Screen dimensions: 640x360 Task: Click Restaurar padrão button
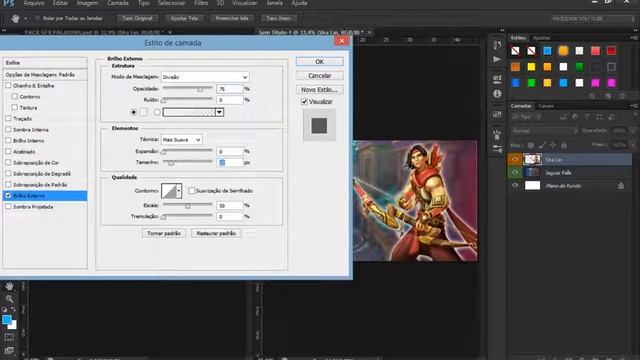216,233
